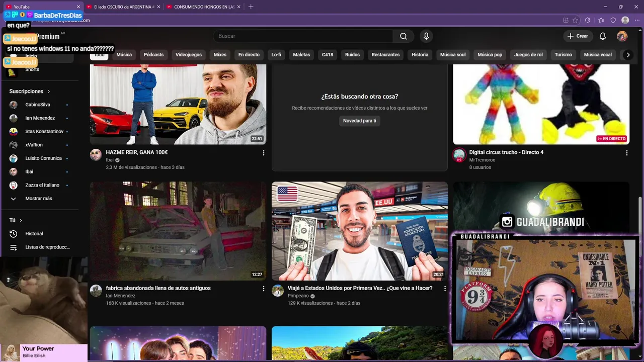Select the Videojuegos filter chip
The width and height of the screenshot is (644, 362).
click(189, 55)
